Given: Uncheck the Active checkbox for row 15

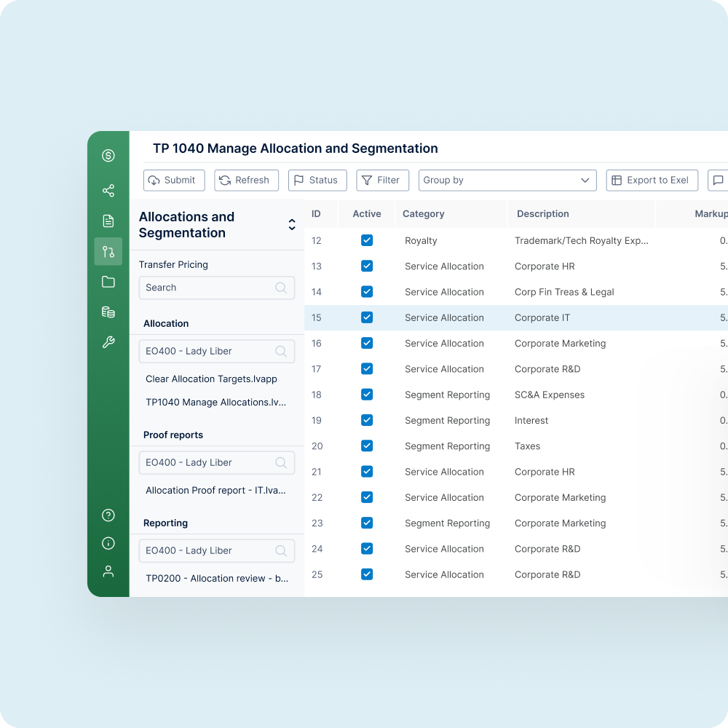Looking at the screenshot, I should tap(367, 317).
